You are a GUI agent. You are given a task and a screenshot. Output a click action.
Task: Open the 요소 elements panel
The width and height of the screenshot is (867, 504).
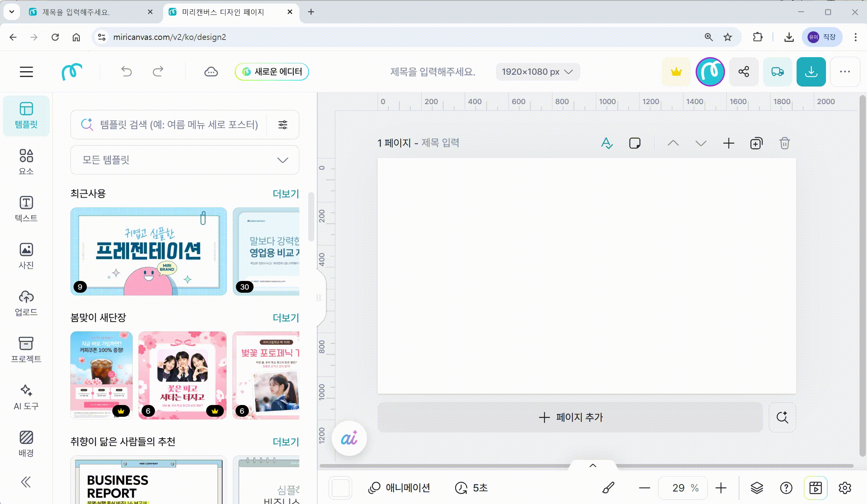26,161
